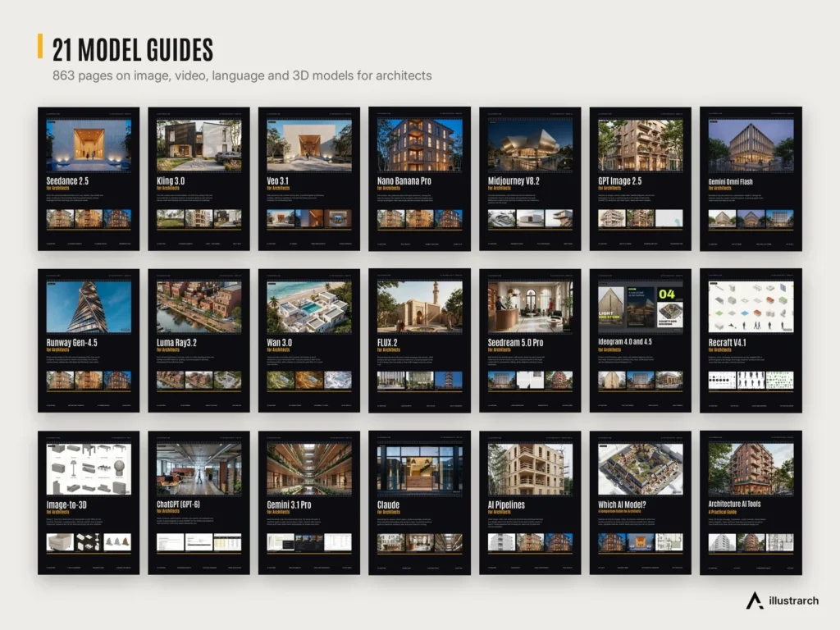Click the Seedance 2.5 title text
The image size is (840, 630).
(67, 181)
